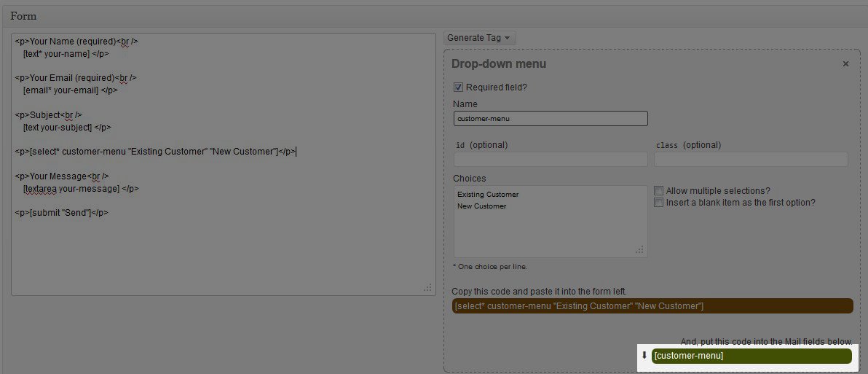
Task: Click the Name field containing customer-menu
Action: [x=550, y=118]
